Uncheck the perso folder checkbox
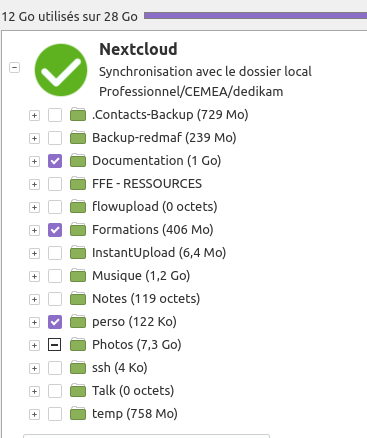 pyautogui.click(x=55, y=322)
